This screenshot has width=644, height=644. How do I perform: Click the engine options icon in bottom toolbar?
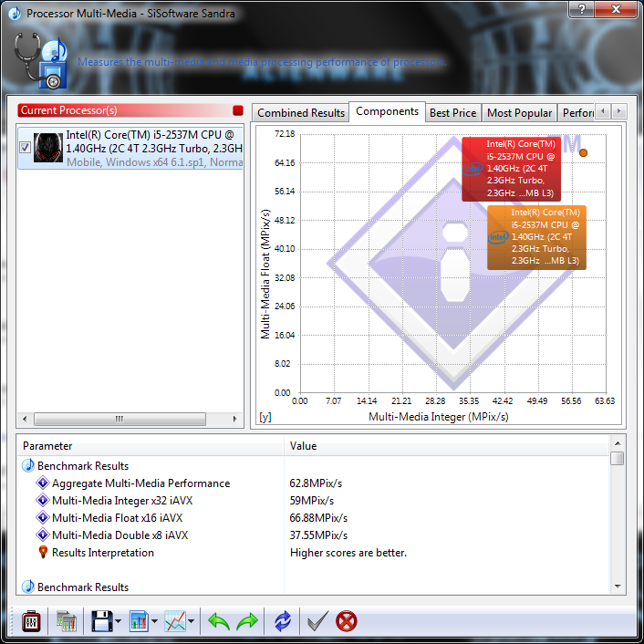pyautogui.click(x=31, y=621)
